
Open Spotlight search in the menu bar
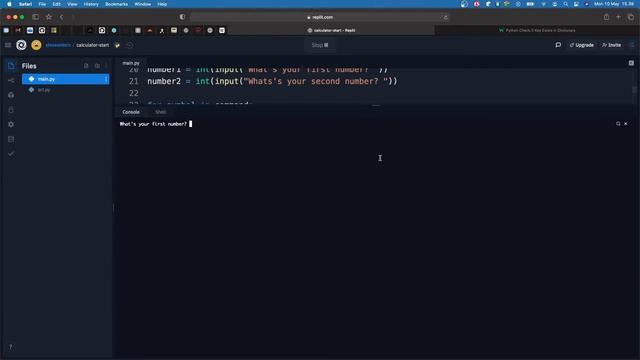point(566,4)
